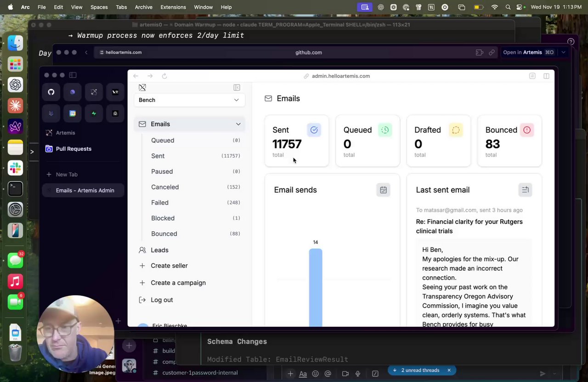The height and width of the screenshot is (382, 588).
Task: Open macOS Control Center in menu bar
Action: [x=520, y=7]
